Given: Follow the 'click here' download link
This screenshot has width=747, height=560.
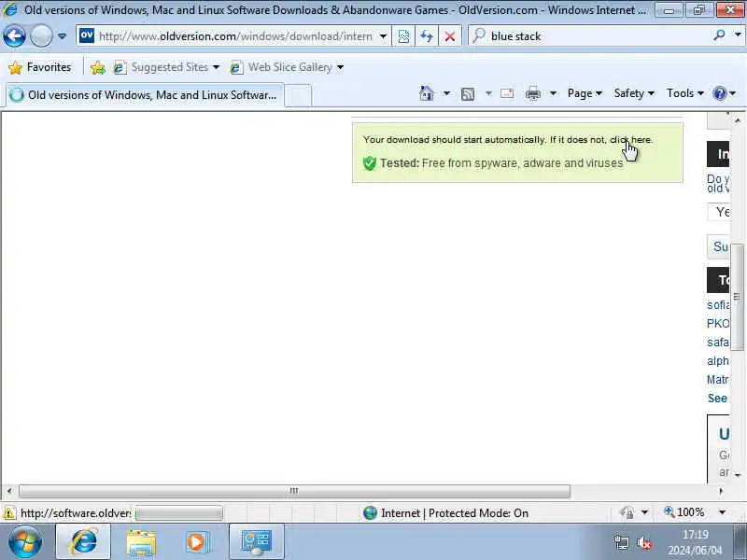Looking at the screenshot, I should click(630, 139).
